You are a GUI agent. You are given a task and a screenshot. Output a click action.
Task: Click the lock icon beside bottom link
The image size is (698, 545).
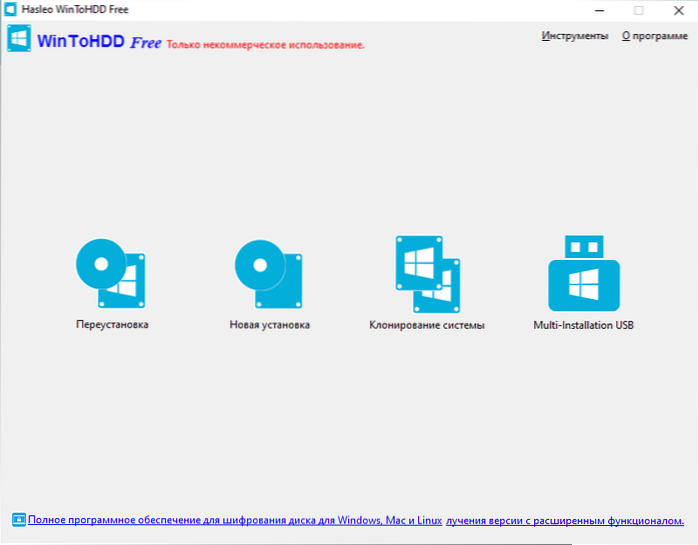[x=18, y=520]
